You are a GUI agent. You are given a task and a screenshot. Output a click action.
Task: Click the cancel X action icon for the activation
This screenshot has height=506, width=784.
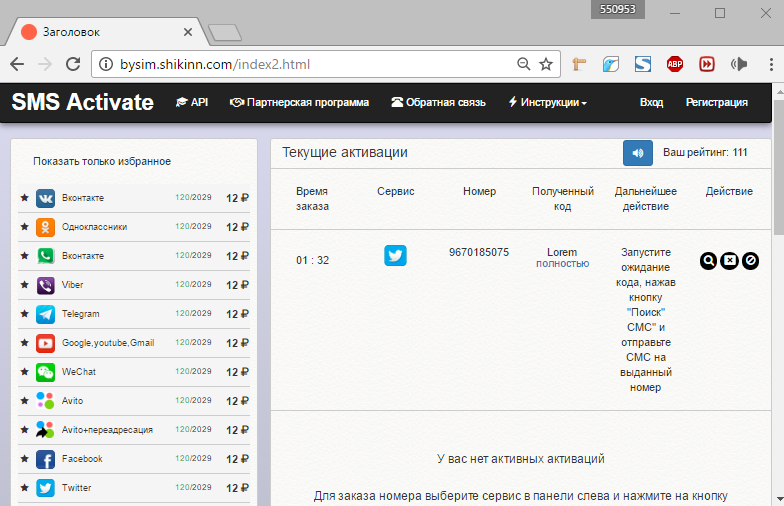point(730,260)
